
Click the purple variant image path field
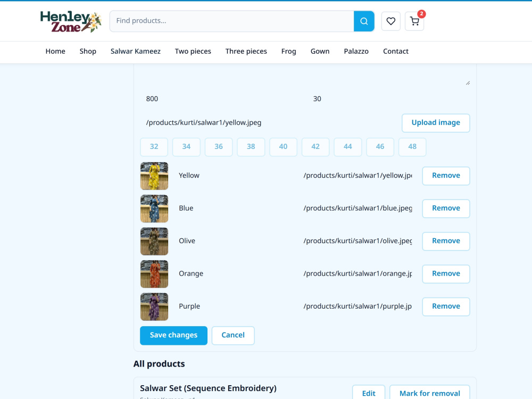358,306
